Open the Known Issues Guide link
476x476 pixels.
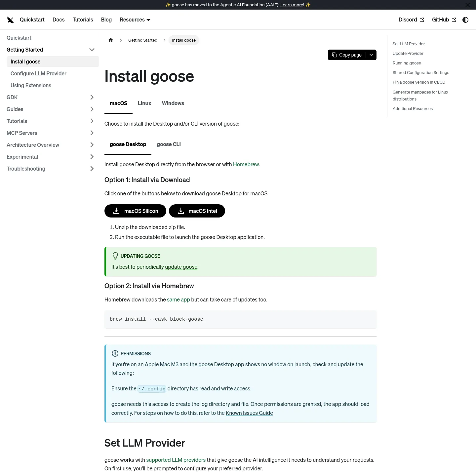(x=249, y=413)
